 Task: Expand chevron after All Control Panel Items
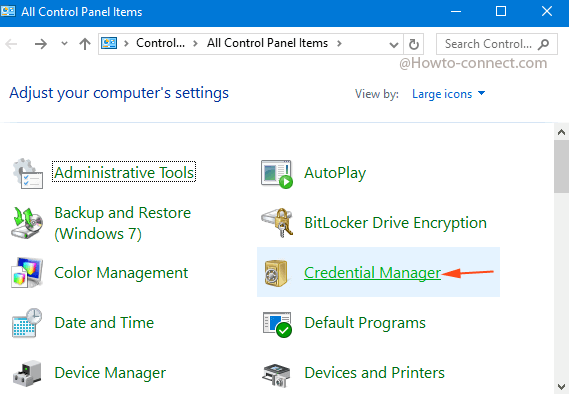pos(339,44)
